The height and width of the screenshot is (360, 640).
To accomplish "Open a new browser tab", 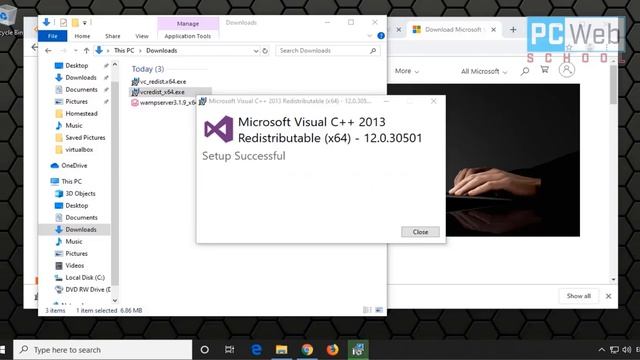I will coord(513,29).
